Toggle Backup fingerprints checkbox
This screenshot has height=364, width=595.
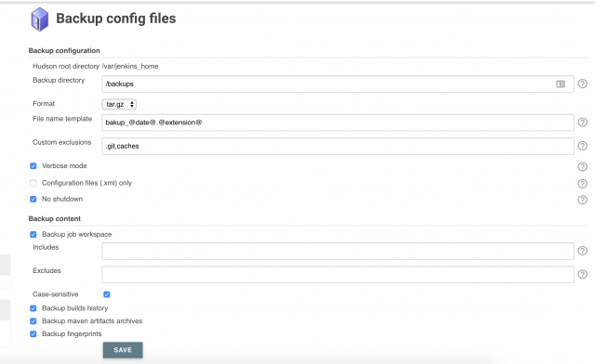33,334
